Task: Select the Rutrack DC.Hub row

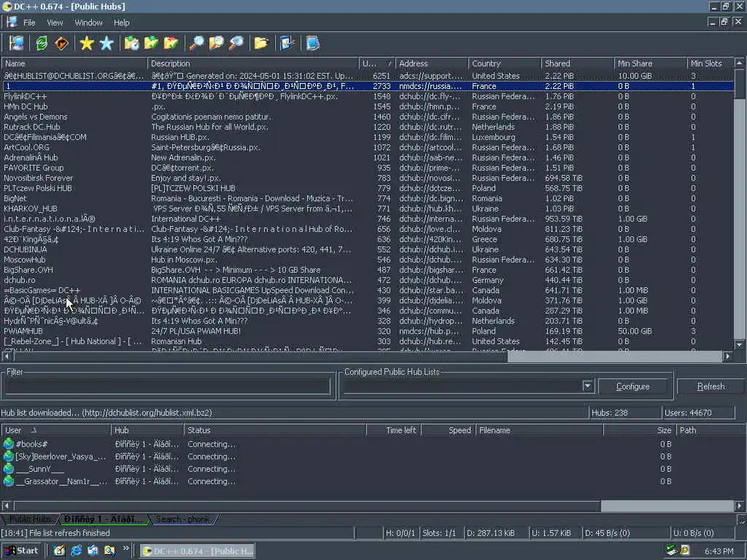Action: [x=368, y=127]
